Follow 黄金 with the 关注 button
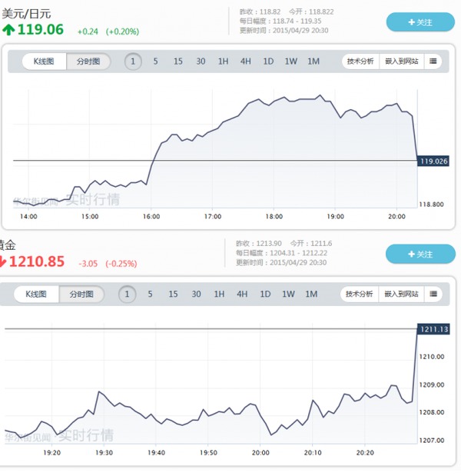Screen dimensions: 461x476 tap(420, 254)
